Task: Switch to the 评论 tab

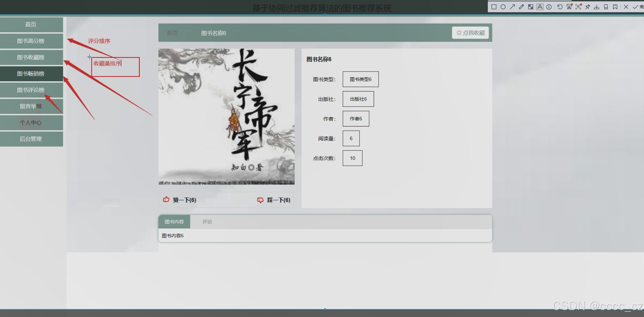Action: (207, 222)
